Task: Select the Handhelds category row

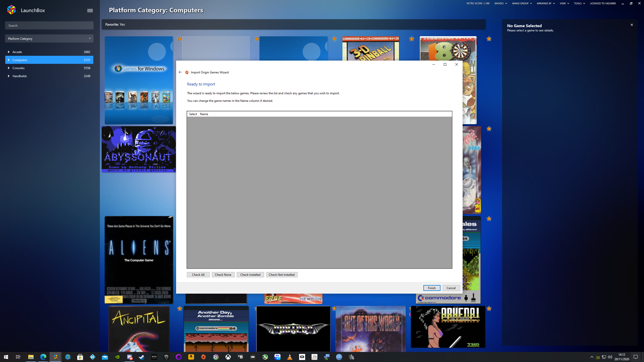Action: click(x=49, y=76)
